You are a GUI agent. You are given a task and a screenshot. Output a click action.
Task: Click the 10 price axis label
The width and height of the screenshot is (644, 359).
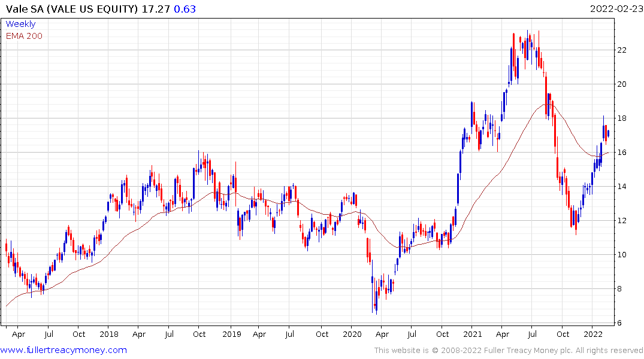coord(622,254)
